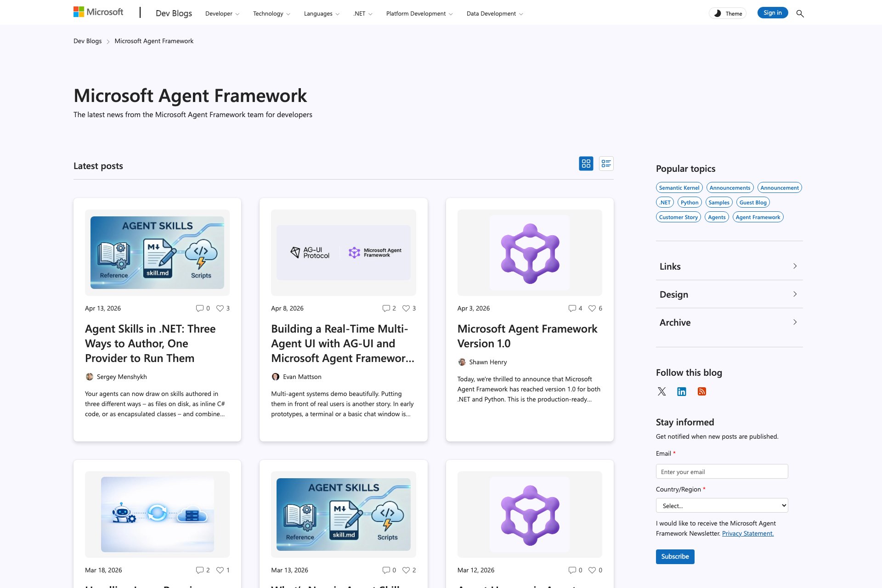Switch to grid view layout icon
The width and height of the screenshot is (882, 588).
pyautogui.click(x=586, y=164)
